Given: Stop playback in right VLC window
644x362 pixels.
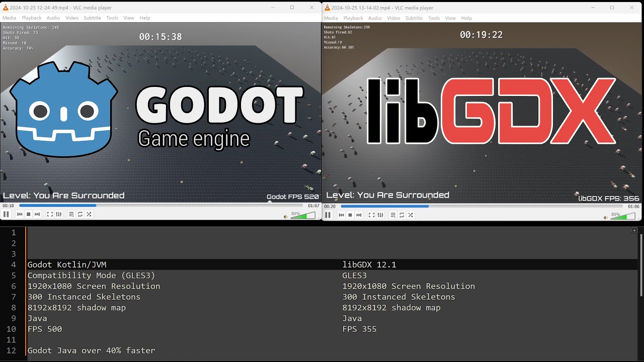Looking at the screenshot, I should pos(350,215).
